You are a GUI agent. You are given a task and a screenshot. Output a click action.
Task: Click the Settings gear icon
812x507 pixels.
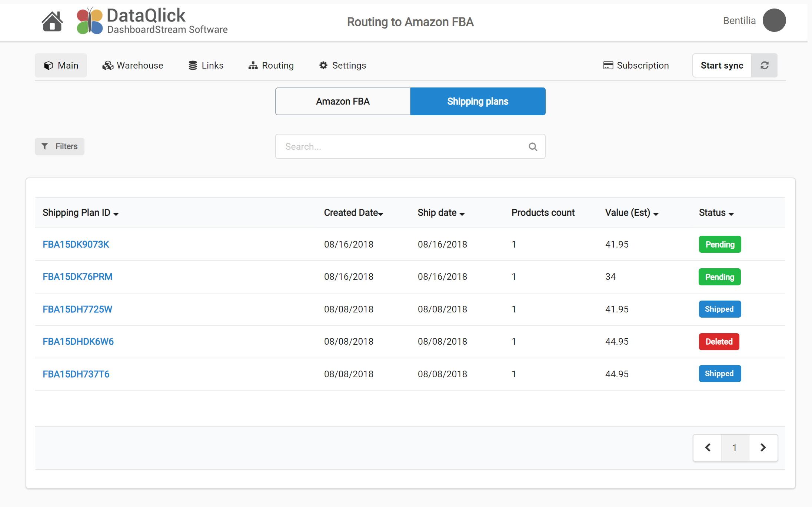[323, 65]
